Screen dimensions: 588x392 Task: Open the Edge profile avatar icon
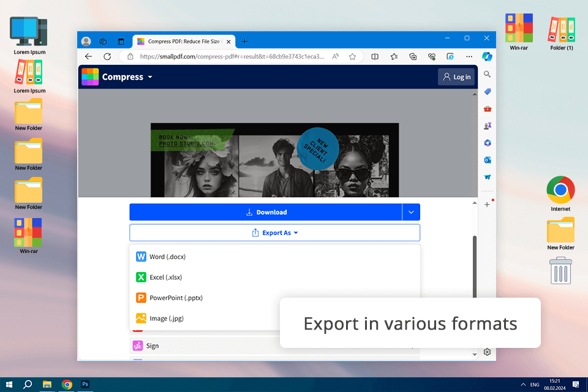coord(86,41)
